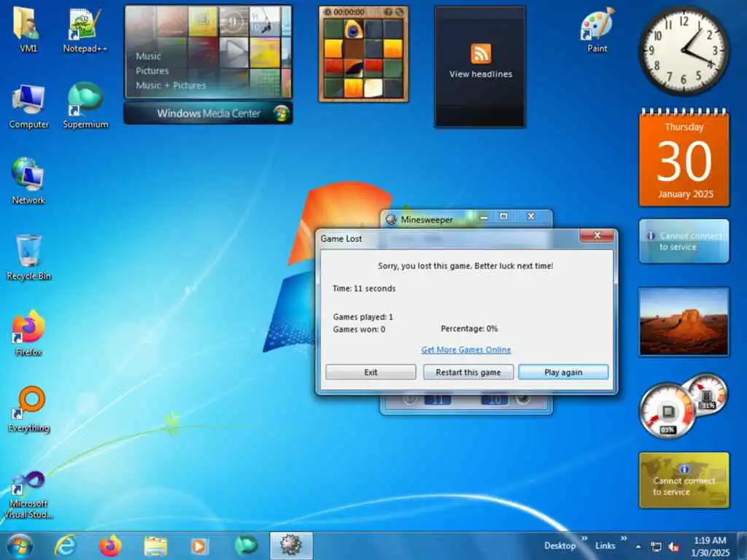Image resolution: width=747 pixels, height=560 pixels.
Task: Click the CPU usage dial of meter gadget
Action: (x=667, y=411)
